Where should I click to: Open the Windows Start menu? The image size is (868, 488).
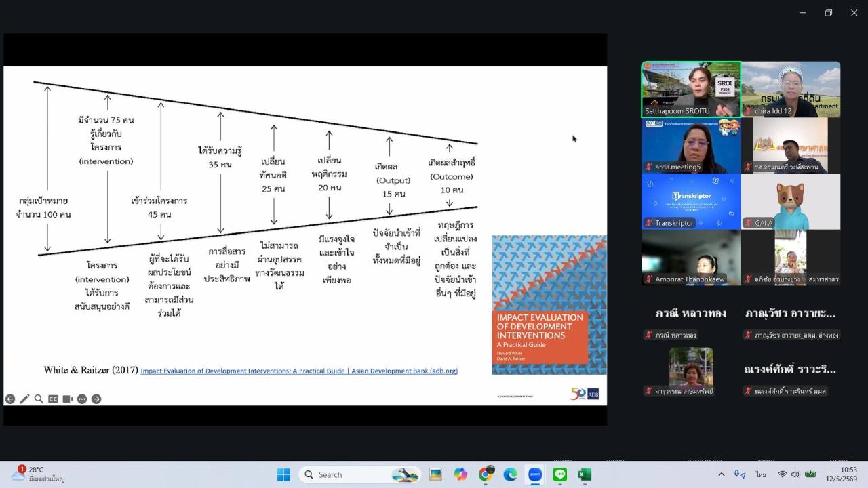[x=283, y=474]
